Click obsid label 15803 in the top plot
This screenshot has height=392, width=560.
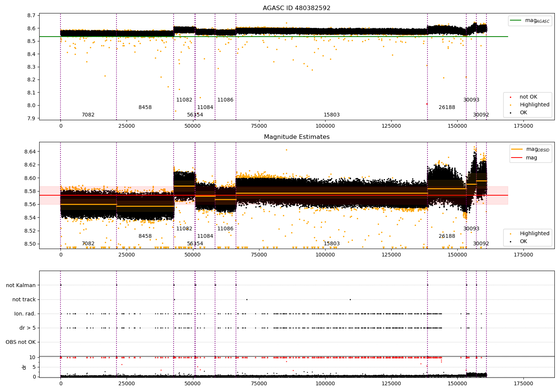pyautogui.click(x=332, y=115)
